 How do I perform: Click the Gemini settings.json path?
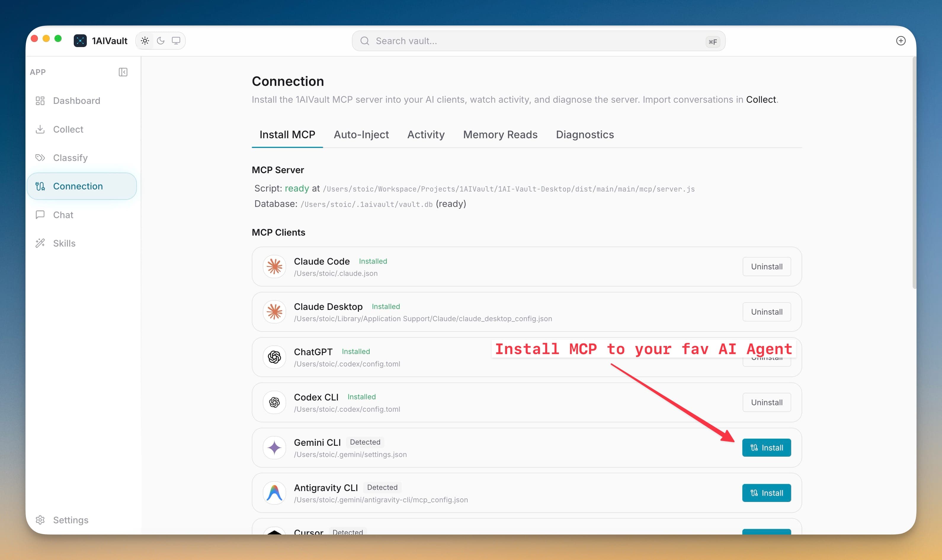[x=350, y=454]
